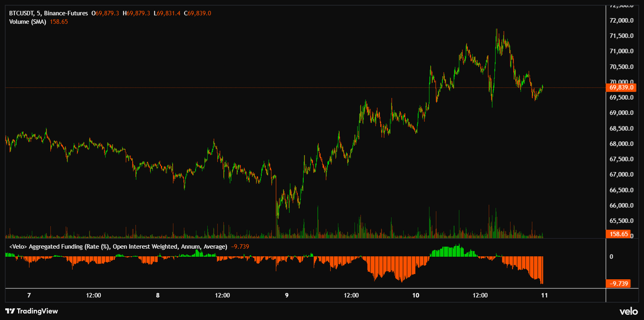
Task: Select the 71,500.0 price axis label
Action: (x=623, y=36)
